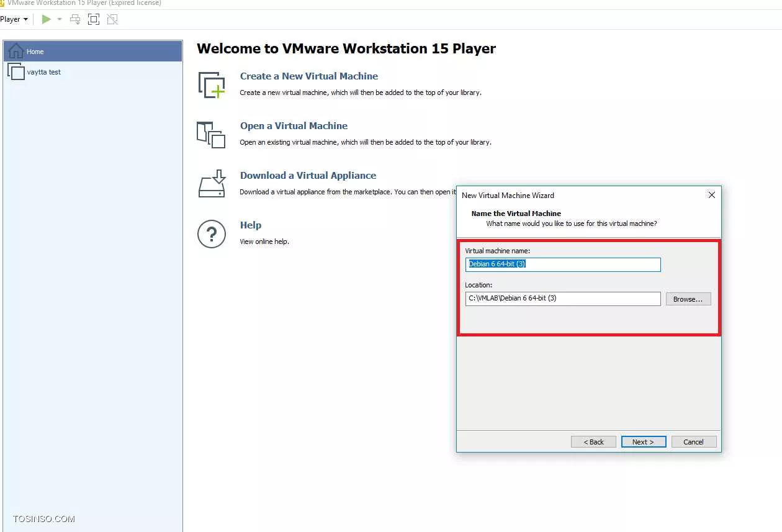Click the Send Ctrl+Alt+Del toolbar icon
782x532 pixels.
click(75, 19)
